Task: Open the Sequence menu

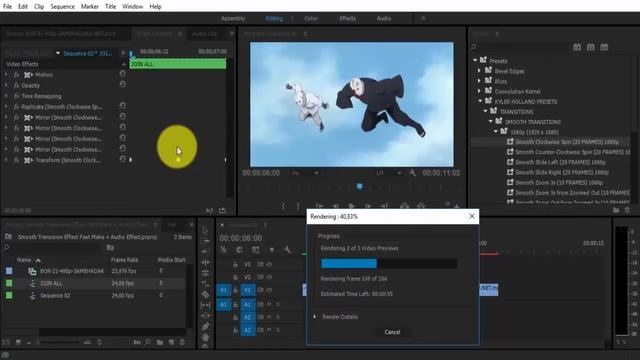Action: point(62,7)
